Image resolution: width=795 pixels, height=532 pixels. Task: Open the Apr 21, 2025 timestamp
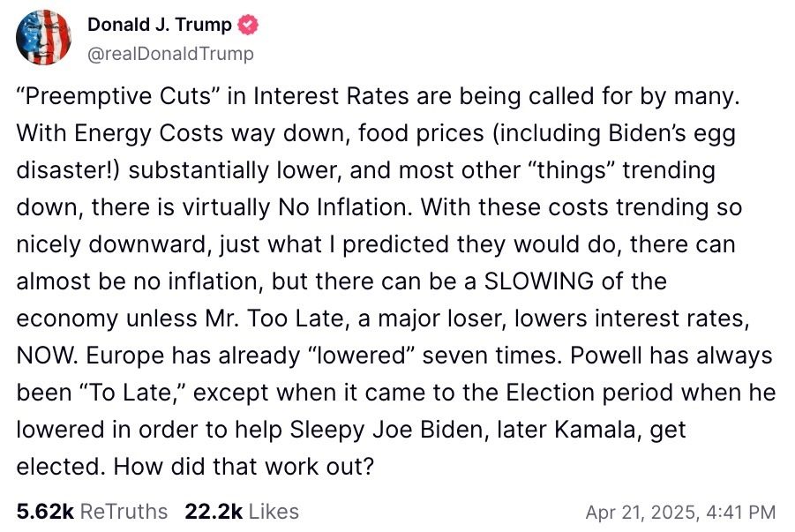coord(680,513)
